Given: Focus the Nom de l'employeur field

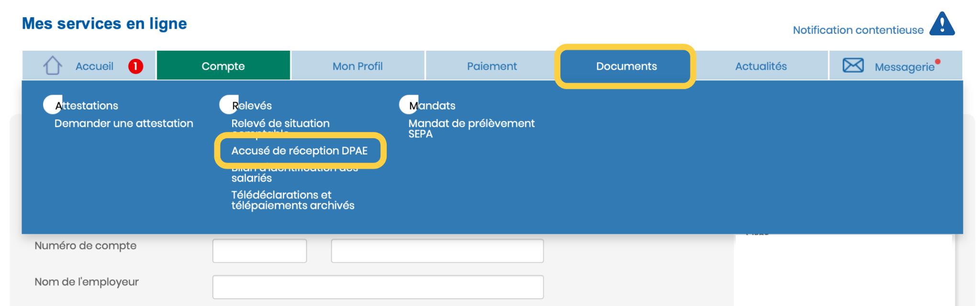Looking at the screenshot, I should (378, 287).
